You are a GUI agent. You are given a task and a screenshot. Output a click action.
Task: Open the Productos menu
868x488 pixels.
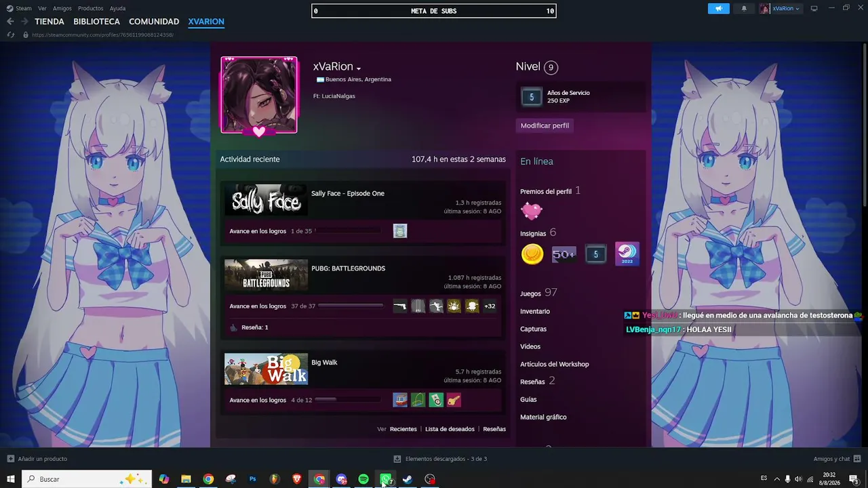click(91, 9)
